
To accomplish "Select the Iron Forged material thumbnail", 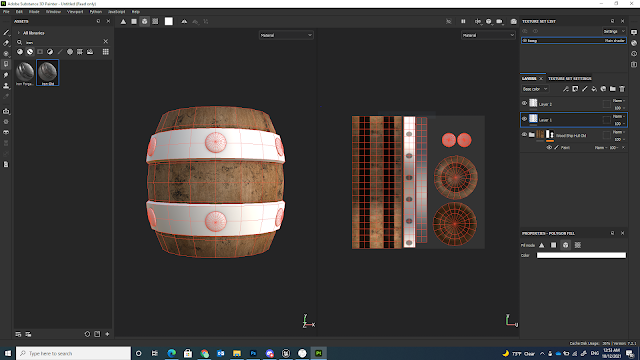I will pos(25,73).
